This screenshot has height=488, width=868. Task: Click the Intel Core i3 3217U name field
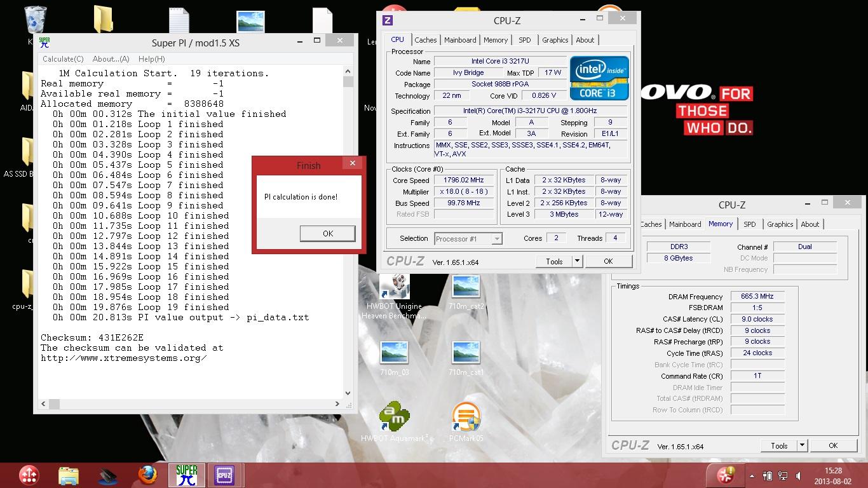pyautogui.click(x=500, y=61)
